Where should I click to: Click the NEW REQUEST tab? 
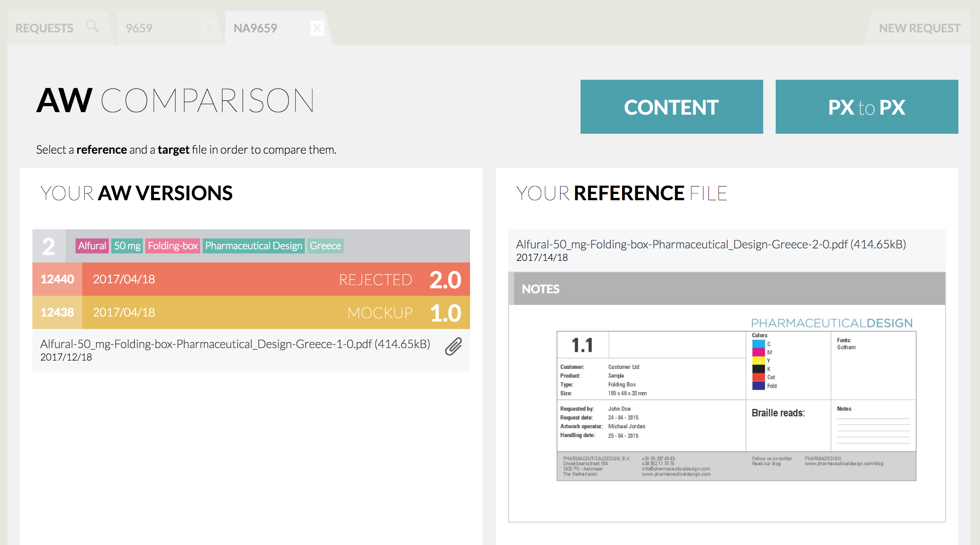pos(919,28)
